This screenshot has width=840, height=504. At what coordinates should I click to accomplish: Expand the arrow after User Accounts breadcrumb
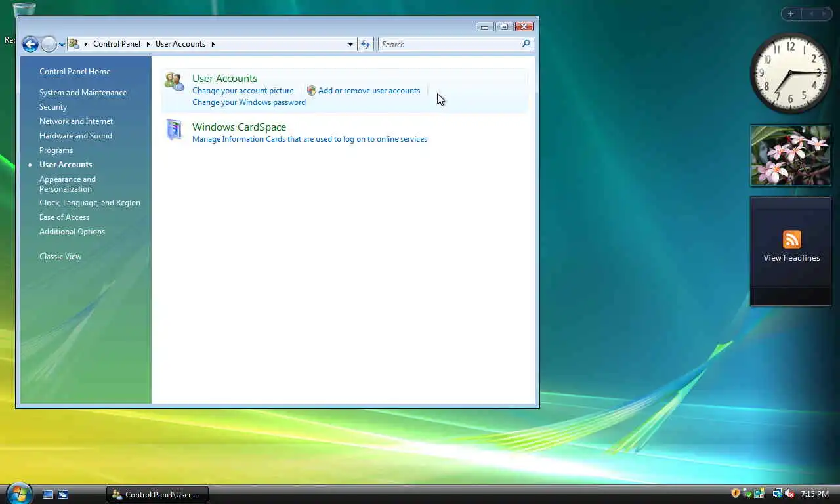click(x=213, y=44)
